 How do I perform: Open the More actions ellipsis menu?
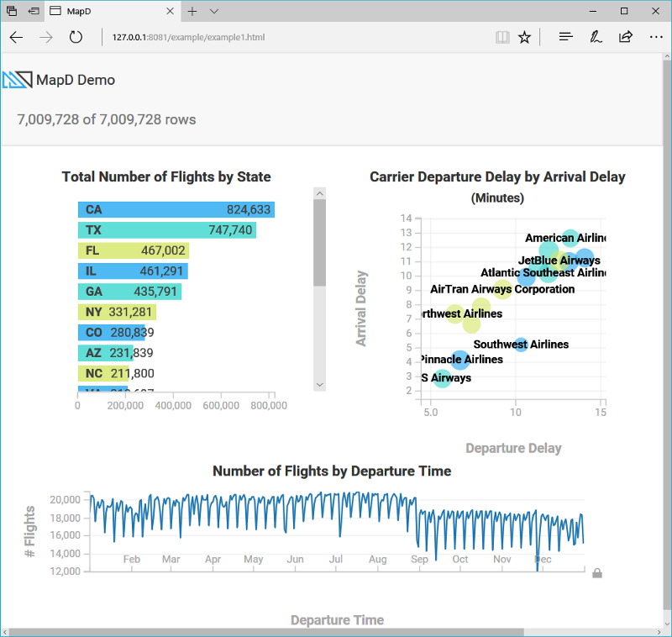click(656, 37)
